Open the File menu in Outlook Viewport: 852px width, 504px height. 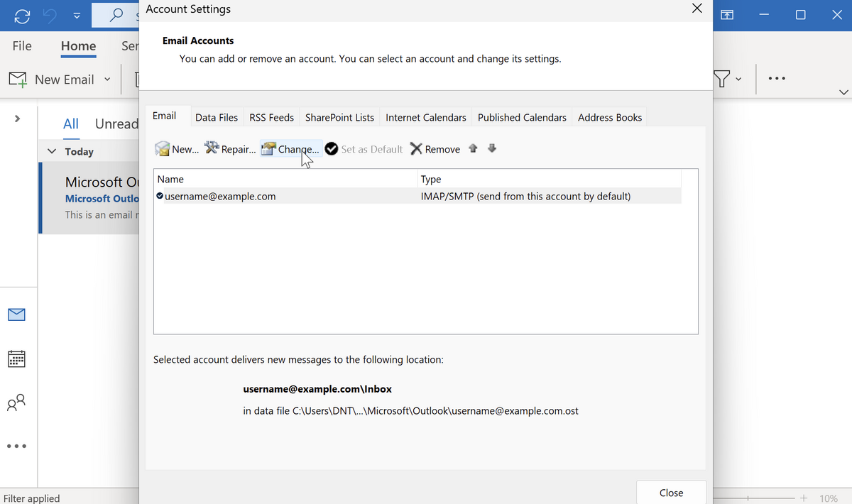coord(22,45)
